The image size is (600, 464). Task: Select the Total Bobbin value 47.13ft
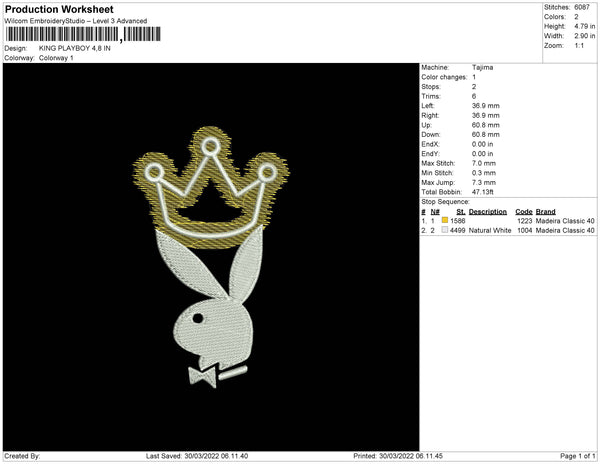(483, 192)
